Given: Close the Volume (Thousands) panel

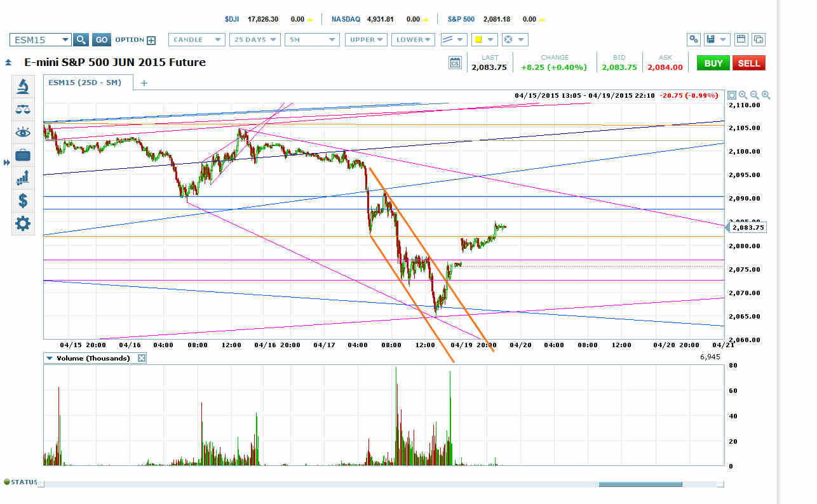Looking at the screenshot, I should pos(142,358).
